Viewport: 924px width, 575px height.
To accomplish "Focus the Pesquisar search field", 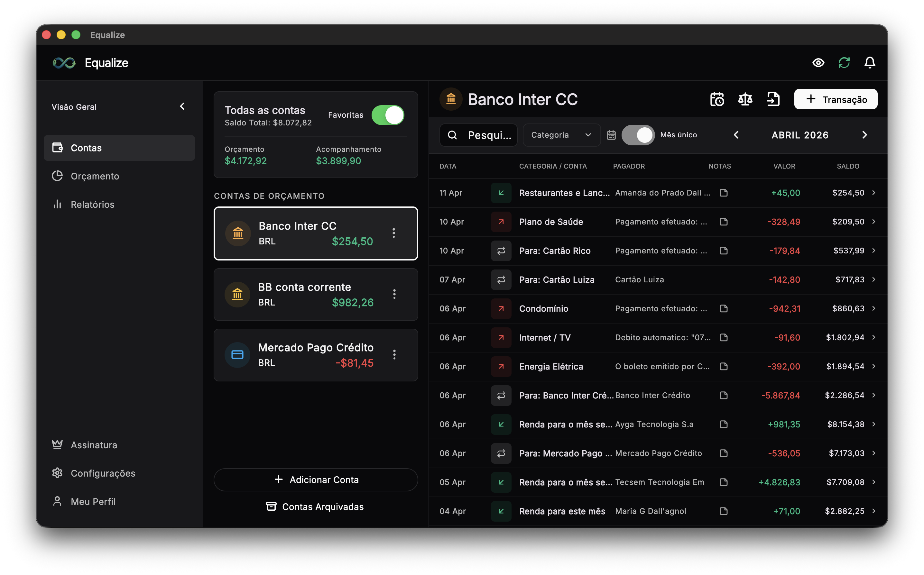I will point(478,135).
